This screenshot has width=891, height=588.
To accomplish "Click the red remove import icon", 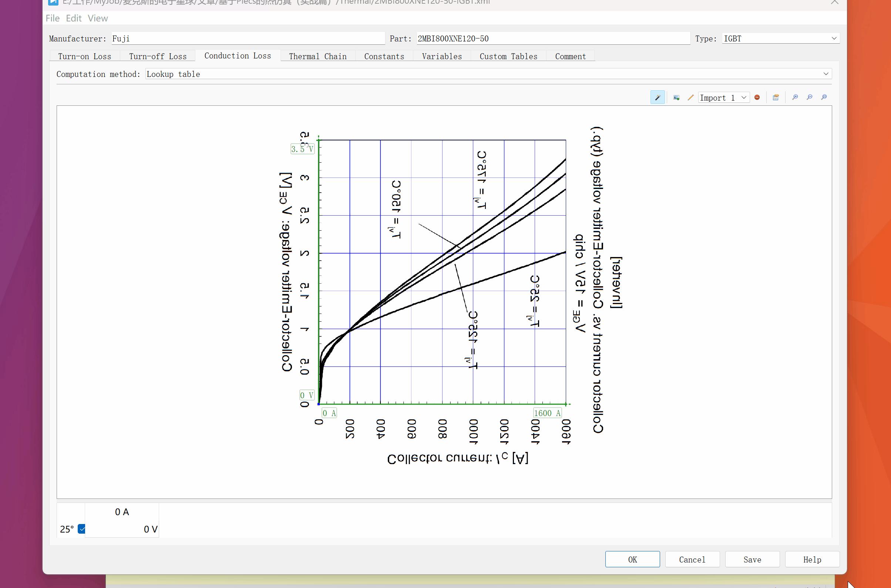I will point(757,98).
